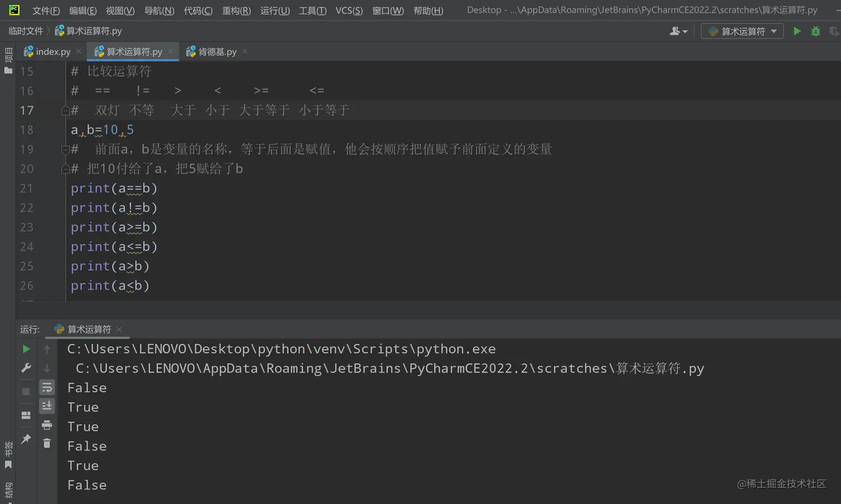Click the restore layout icon in Run panel
Viewport: 841px width, 504px height.
[x=26, y=415]
